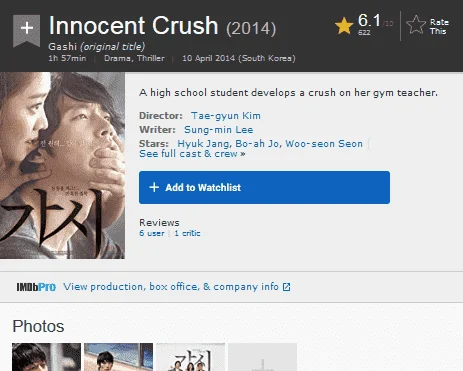Open the third photo thumbnail with Korean title
This screenshot has height=371, width=463.
191,357
